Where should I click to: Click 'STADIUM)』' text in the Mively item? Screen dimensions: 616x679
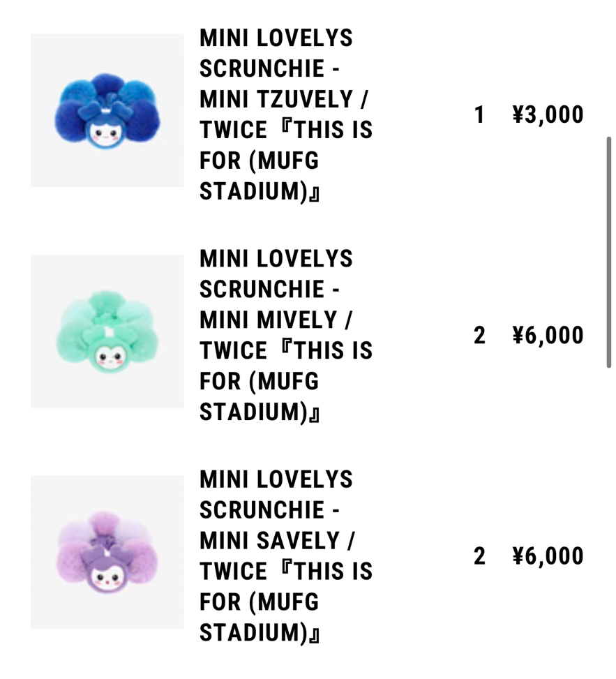click(x=260, y=412)
